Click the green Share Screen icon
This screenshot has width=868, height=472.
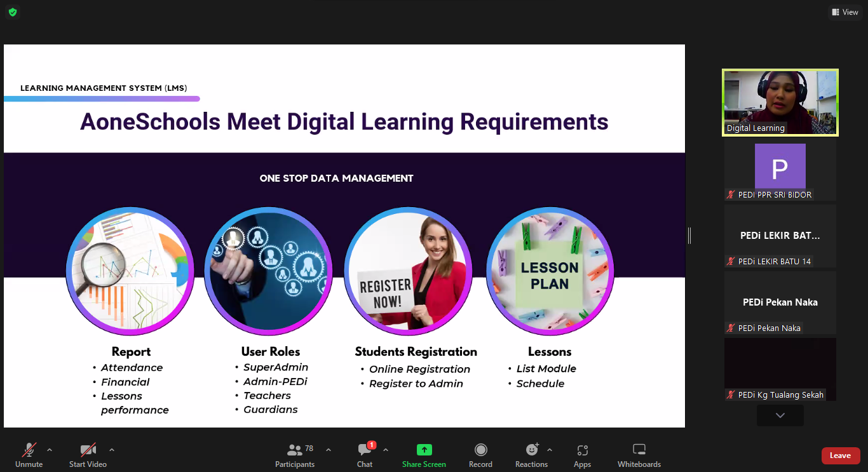pyautogui.click(x=424, y=450)
